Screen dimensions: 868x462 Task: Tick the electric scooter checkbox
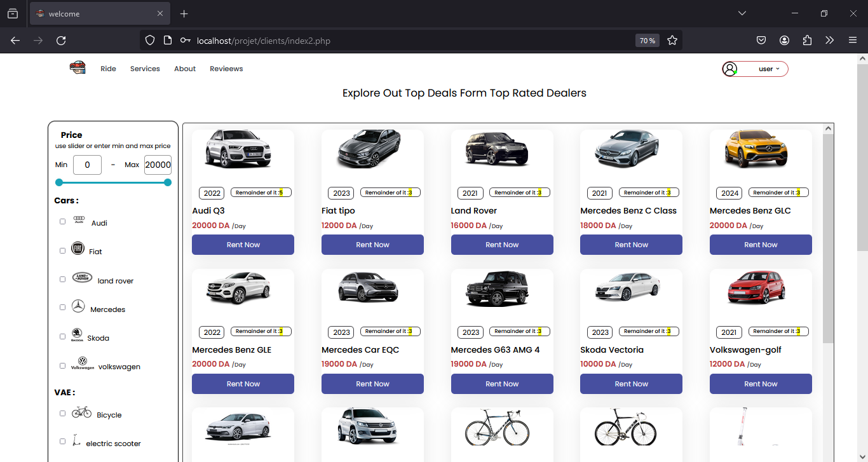(62, 441)
